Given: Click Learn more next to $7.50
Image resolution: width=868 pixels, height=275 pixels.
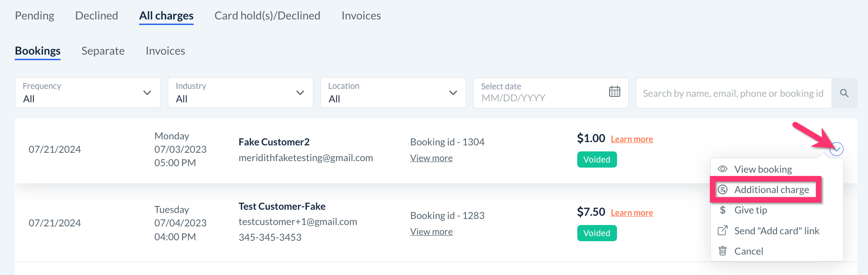Looking at the screenshot, I should [x=631, y=212].
